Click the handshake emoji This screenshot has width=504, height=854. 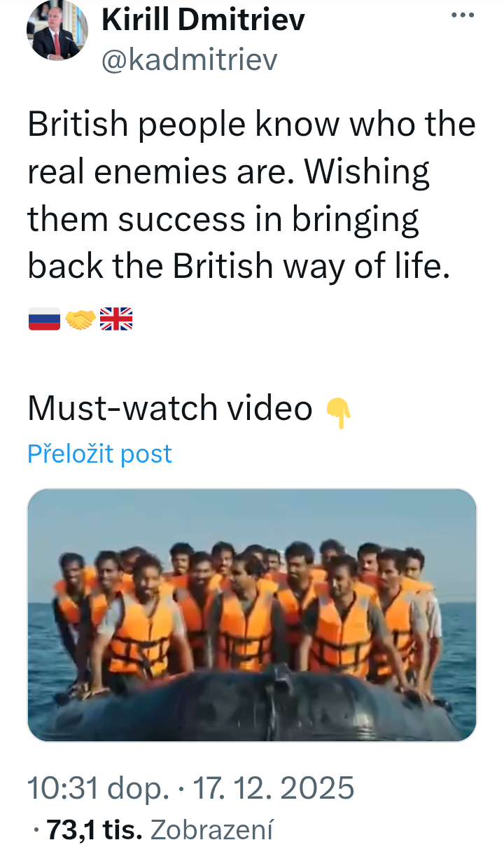pos(80,320)
